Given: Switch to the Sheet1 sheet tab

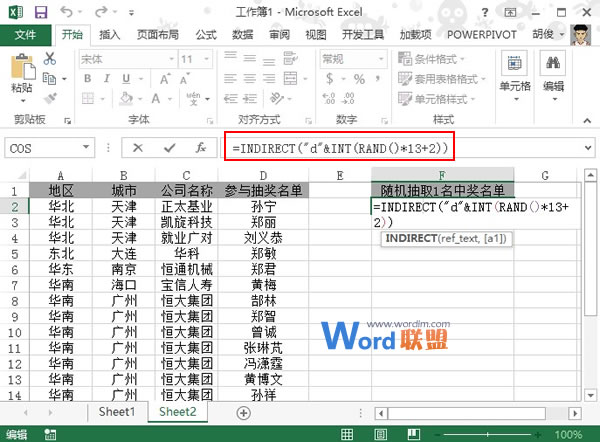Looking at the screenshot, I should (x=117, y=412).
